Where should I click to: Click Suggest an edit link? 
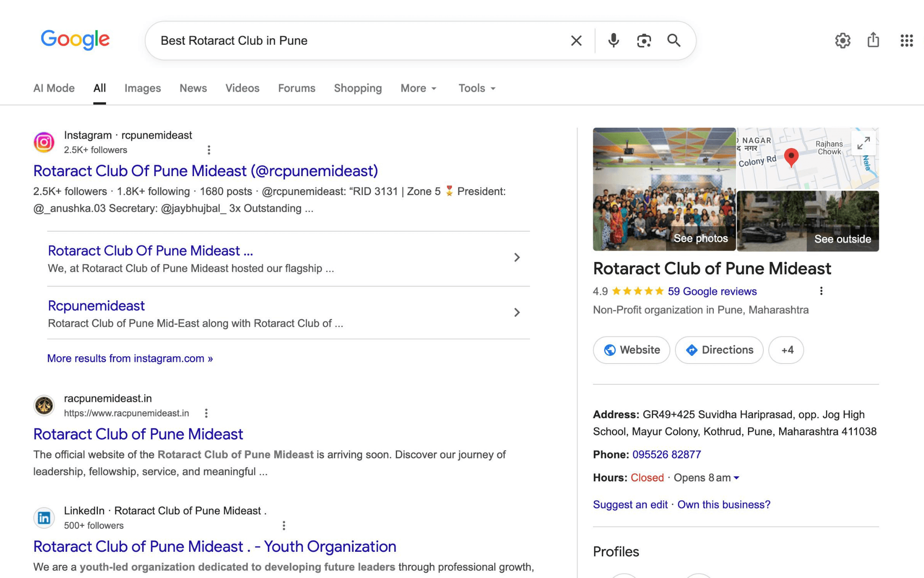[x=630, y=504]
